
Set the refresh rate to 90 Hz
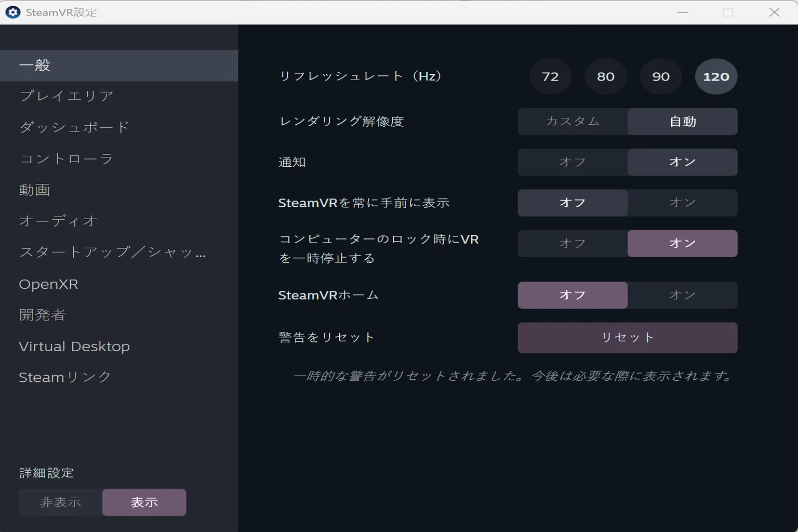click(x=660, y=76)
